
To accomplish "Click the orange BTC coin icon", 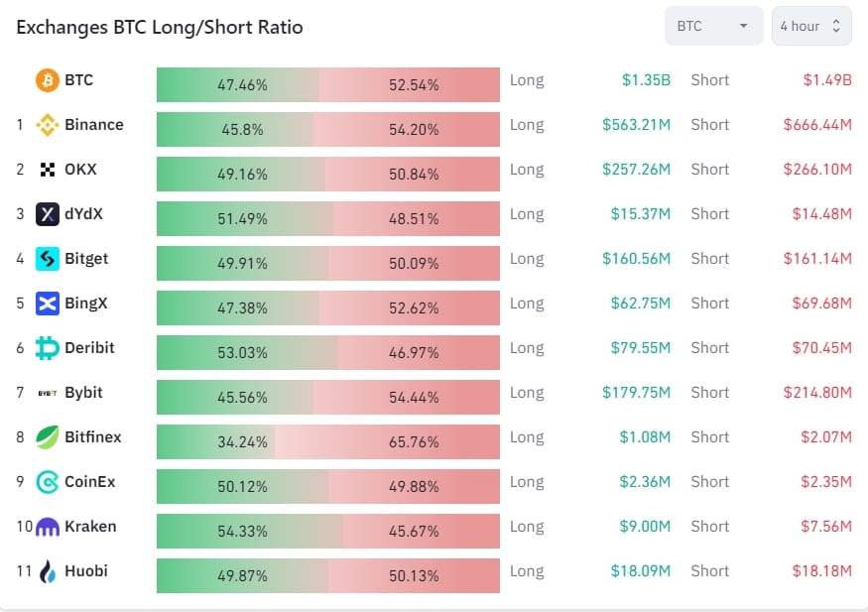I will (48, 79).
